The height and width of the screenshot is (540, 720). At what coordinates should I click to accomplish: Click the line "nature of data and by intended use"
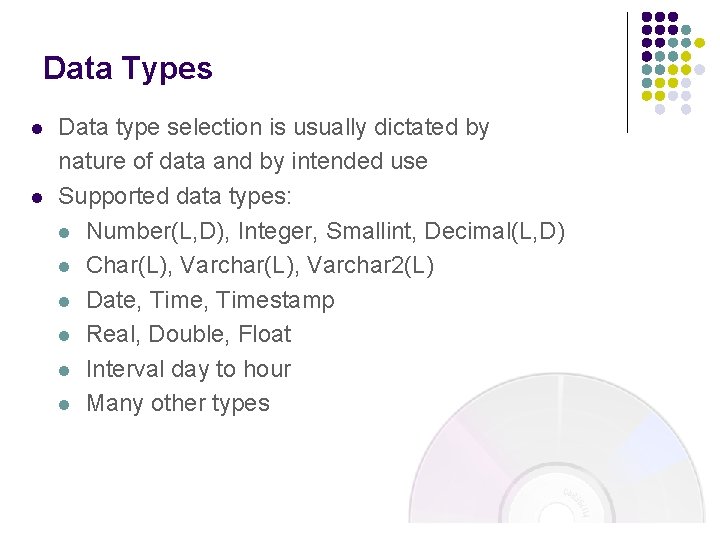pos(243,162)
